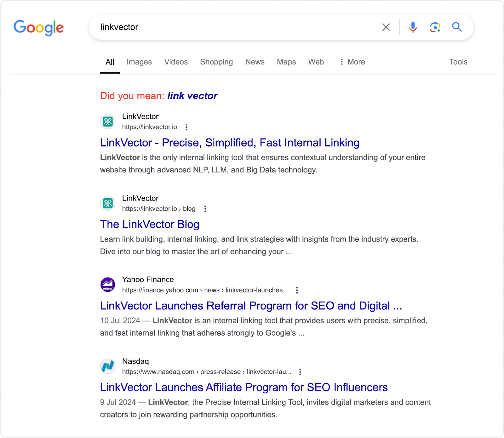Click the Nasdaq site name
Screen dimensions: 504x438
(x=135, y=361)
